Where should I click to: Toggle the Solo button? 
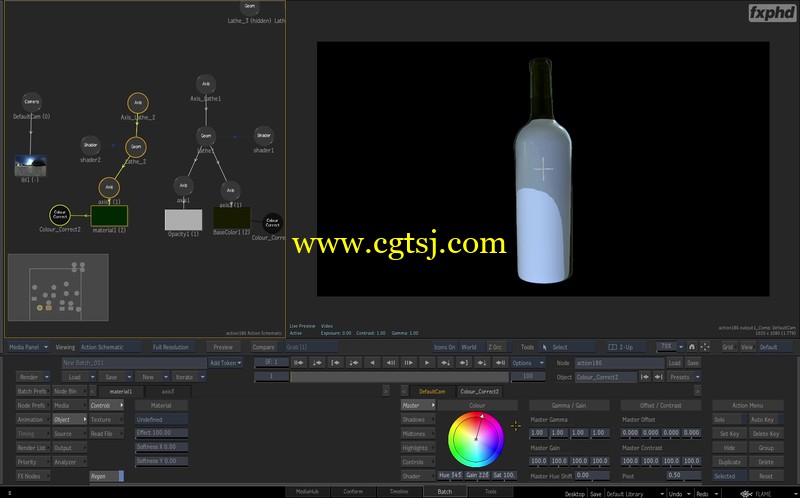[x=729, y=419]
